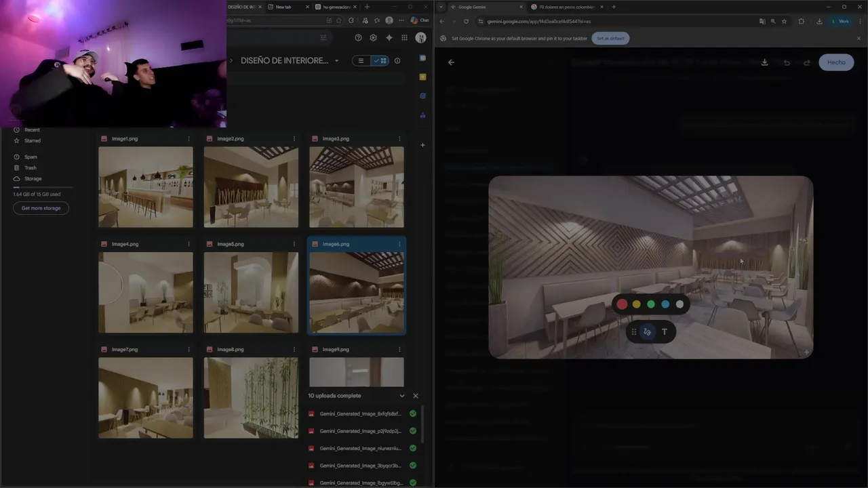The image size is (868, 488).
Task: Open Spam in Drive sidebar
Action: [x=31, y=157]
